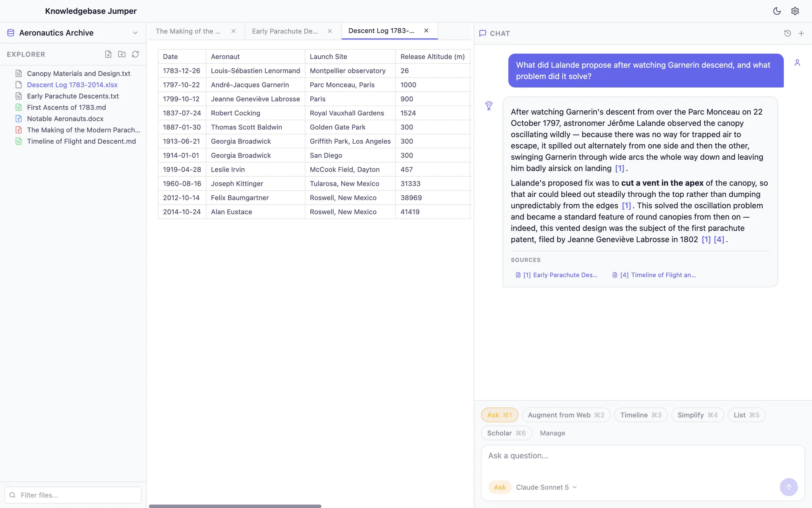Switch to The Making of the... tab
The image size is (812, 508).
(x=188, y=31)
